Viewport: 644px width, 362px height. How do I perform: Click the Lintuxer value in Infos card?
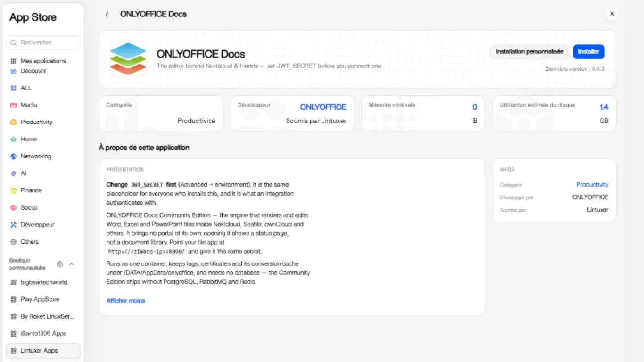click(x=597, y=210)
